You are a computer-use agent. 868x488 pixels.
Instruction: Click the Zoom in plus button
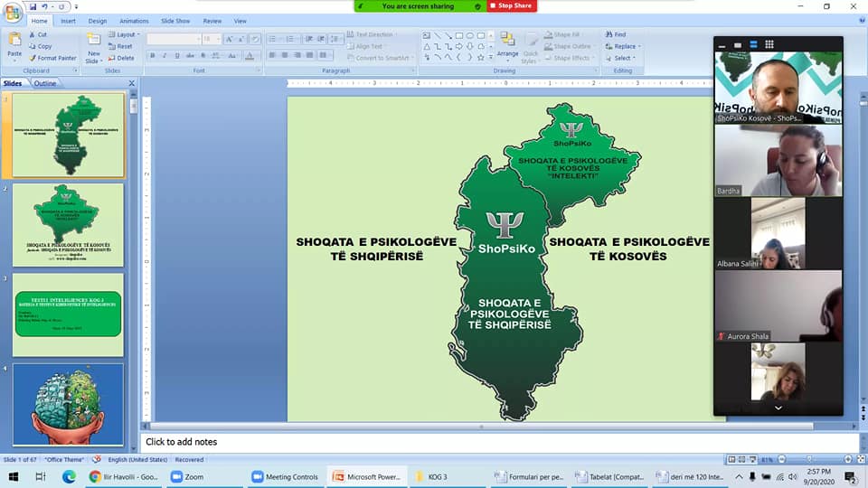tap(848, 459)
